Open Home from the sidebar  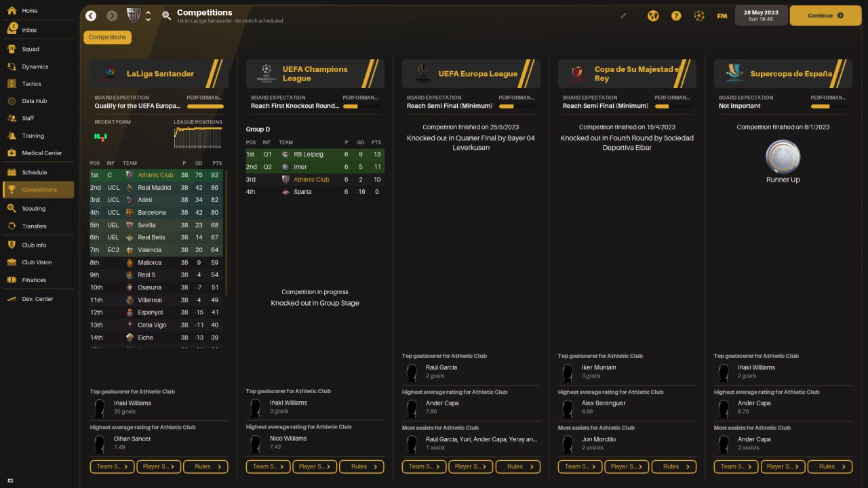(x=38, y=11)
